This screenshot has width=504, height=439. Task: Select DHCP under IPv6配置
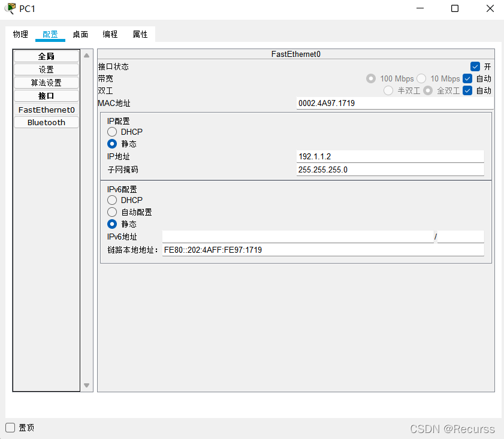pos(112,200)
